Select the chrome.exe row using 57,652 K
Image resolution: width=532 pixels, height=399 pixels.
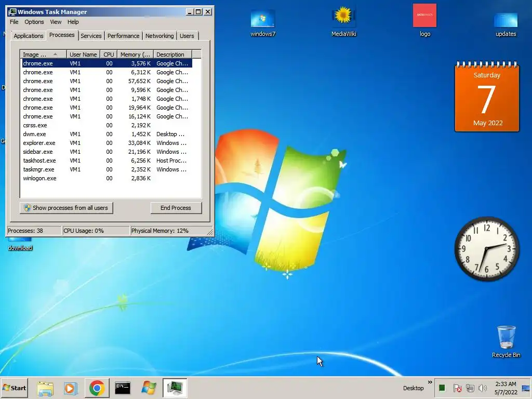107,81
